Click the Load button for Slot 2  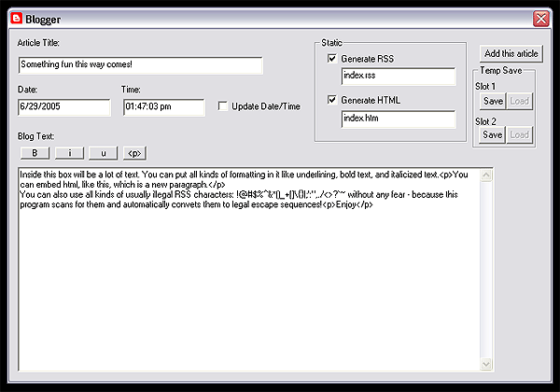[518, 134]
